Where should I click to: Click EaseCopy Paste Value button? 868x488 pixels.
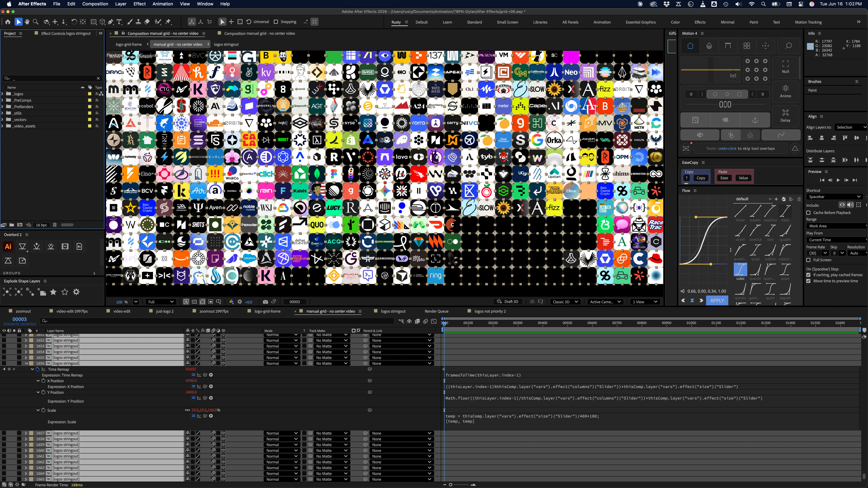click(x=743, y=178)
